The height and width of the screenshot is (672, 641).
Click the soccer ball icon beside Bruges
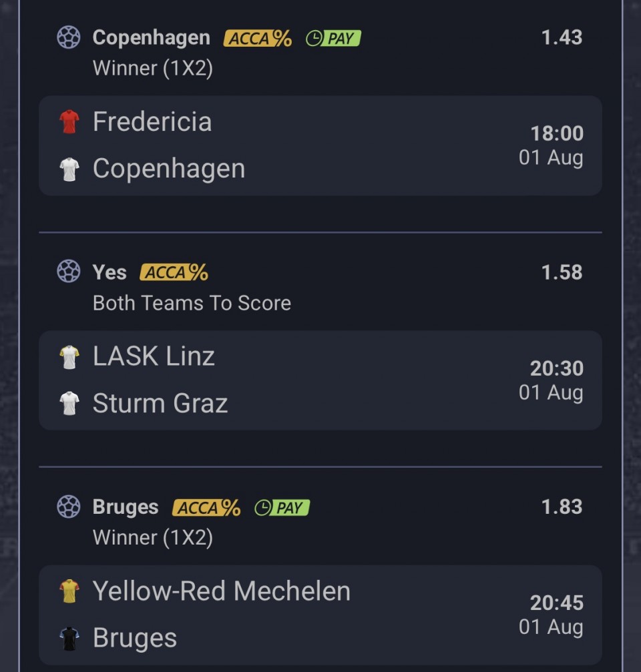click(69, 507)
